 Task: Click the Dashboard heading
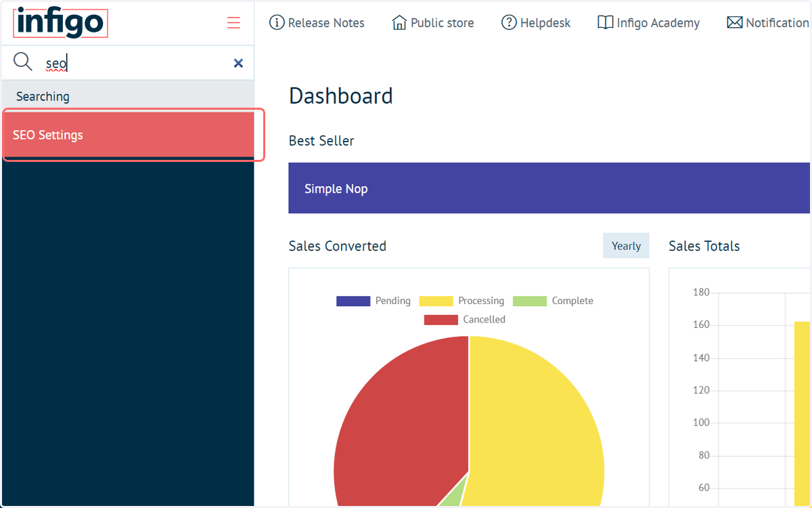pyautogui.click(x=341, y=96)
